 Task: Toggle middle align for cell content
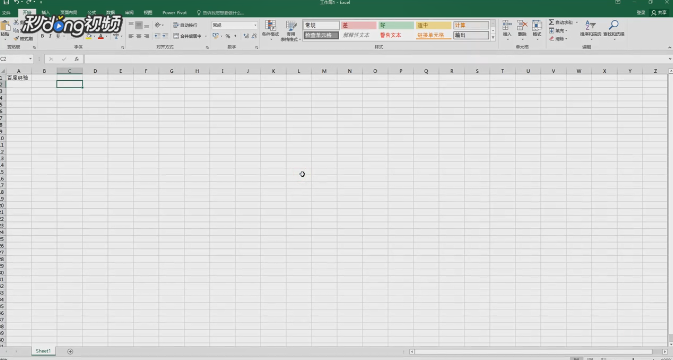coord(139,25)
